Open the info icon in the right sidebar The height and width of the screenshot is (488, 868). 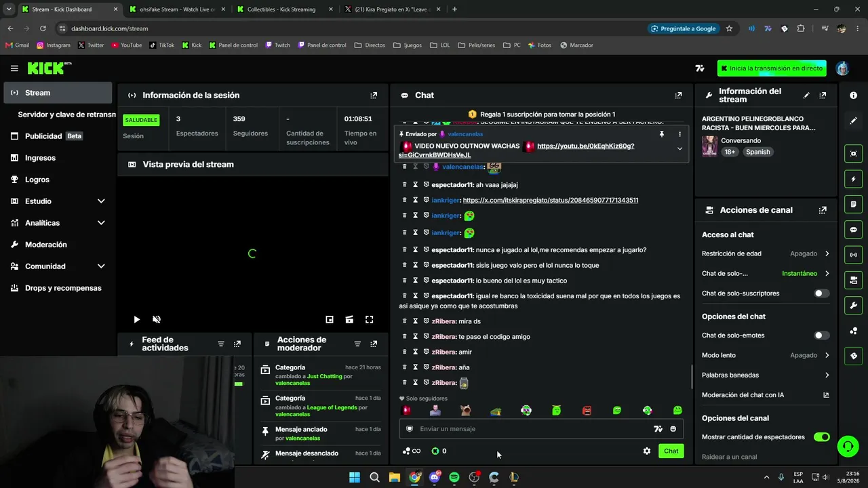tap(853, 96)
